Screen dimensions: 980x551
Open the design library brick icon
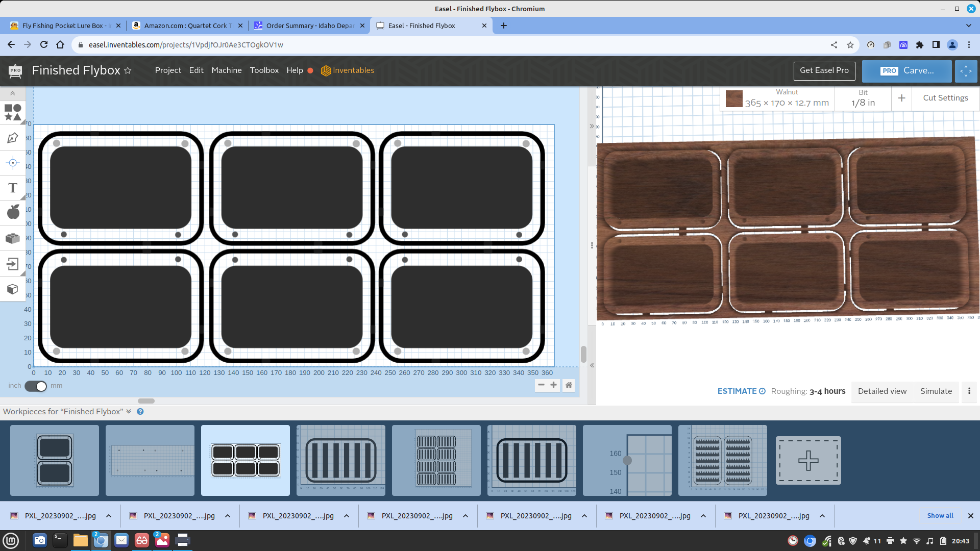(x=13, y=238)
